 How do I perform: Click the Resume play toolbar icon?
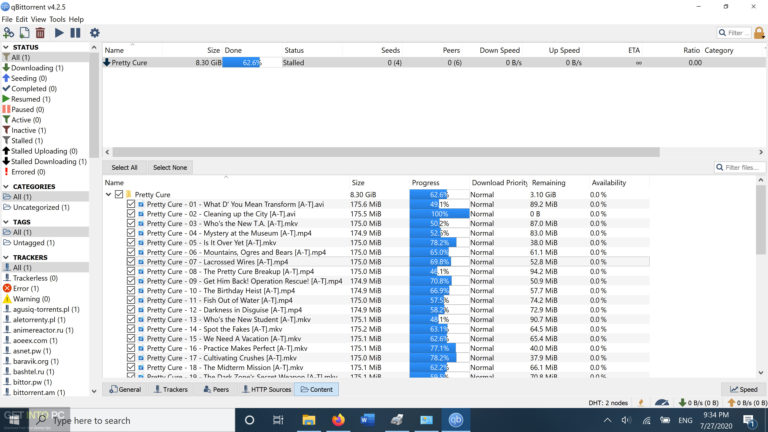point(59,33)
